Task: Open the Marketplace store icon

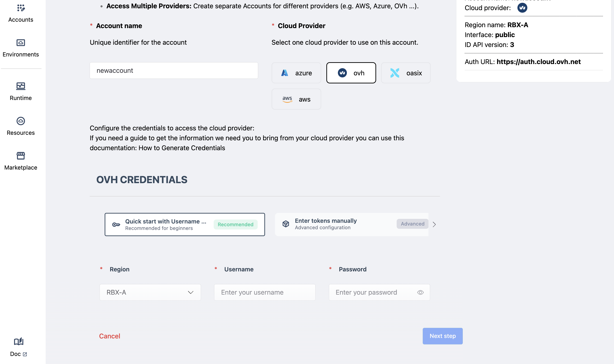Action: pyautogui.click(x=21, y=156)
